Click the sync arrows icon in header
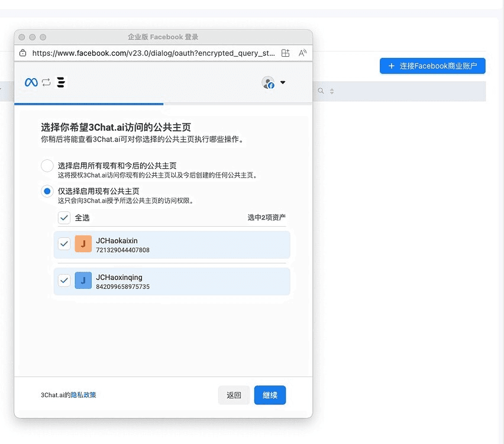Image resolution: width=504 pixels, height=444 pixels. 46,83
